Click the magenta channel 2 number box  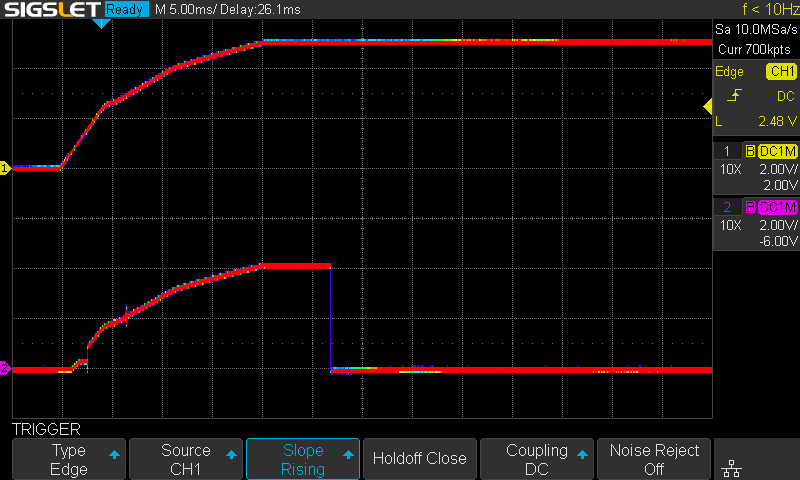coord(727,207)
